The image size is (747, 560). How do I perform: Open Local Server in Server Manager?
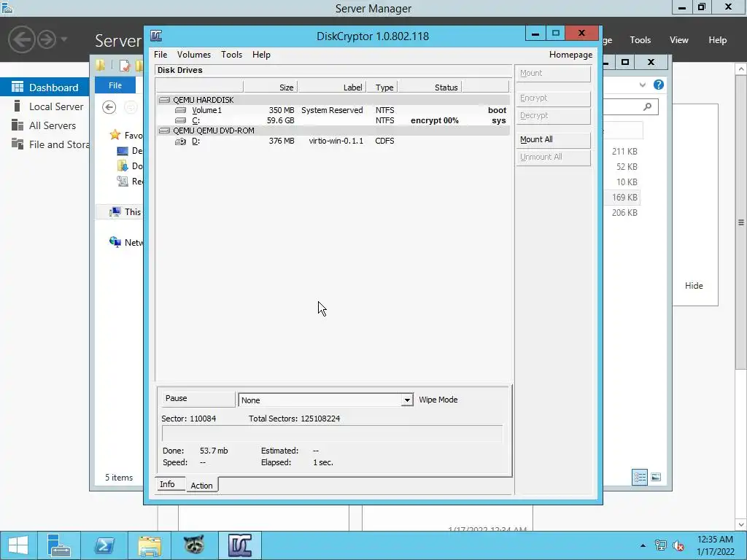44,106
